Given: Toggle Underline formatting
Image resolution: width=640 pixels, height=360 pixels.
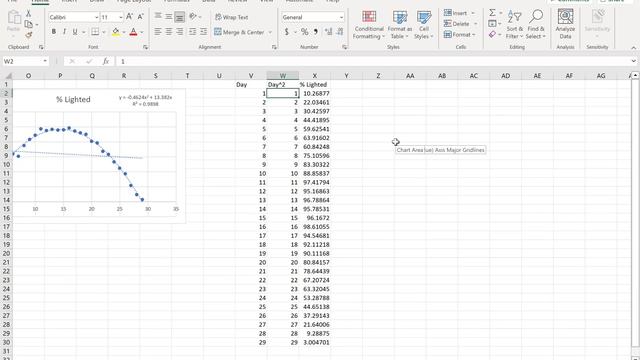Looking at the screenshot, I should (x=75, y=32).
